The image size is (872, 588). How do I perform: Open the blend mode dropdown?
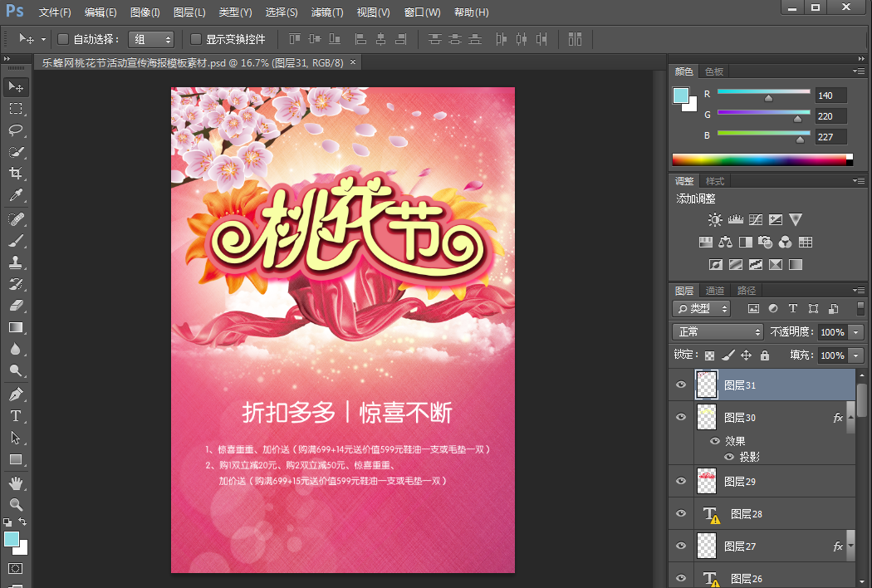pos(718,332)
